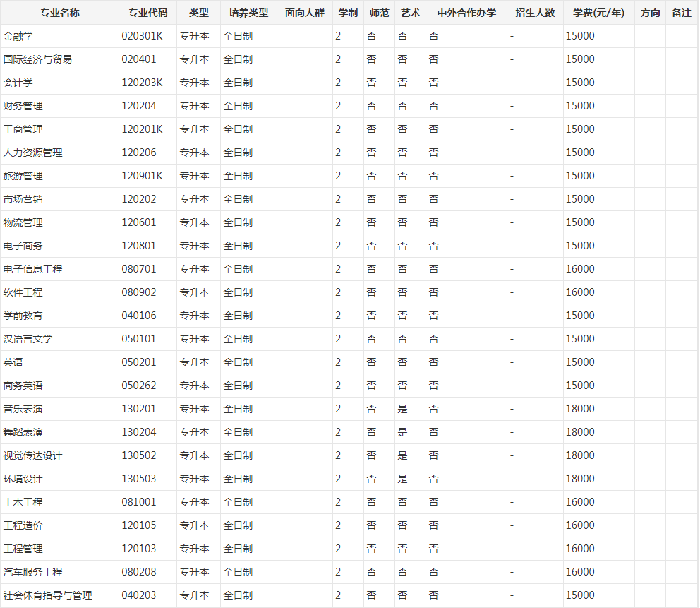The height and width of the screenshot is (608, 700).
Task: Click major code 120801
Action: [139, 246]
